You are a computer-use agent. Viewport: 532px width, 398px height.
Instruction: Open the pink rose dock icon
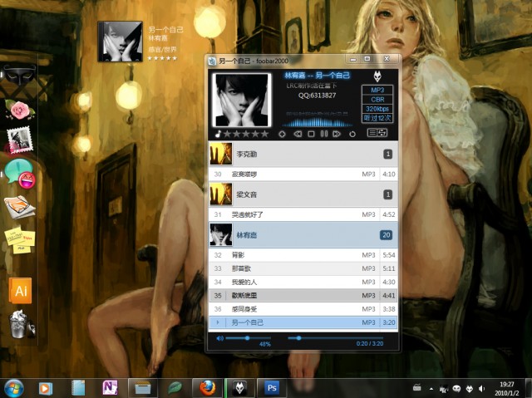(x=20, y=110)
